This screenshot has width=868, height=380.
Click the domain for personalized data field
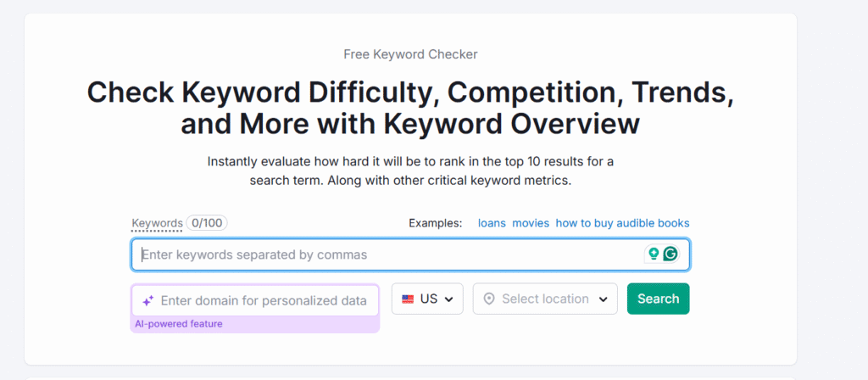click(255, 301)
